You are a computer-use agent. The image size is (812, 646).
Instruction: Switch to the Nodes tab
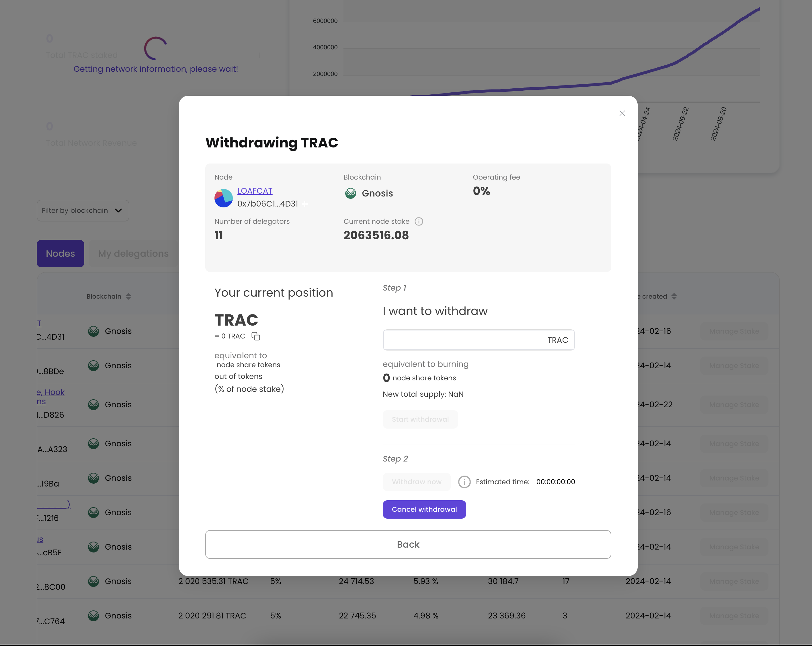pos(60,253)
